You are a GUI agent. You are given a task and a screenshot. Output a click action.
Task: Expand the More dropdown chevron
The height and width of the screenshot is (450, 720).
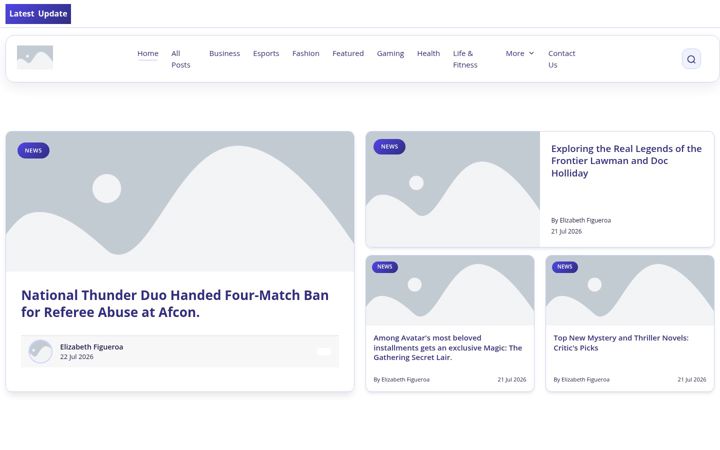[x=531, y=53]
